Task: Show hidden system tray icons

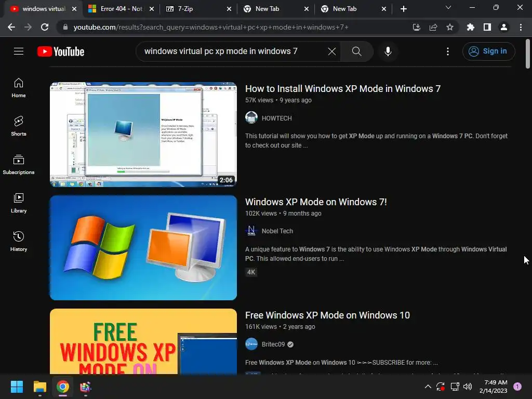Action: pyautogui.click(x=428, y=387)
